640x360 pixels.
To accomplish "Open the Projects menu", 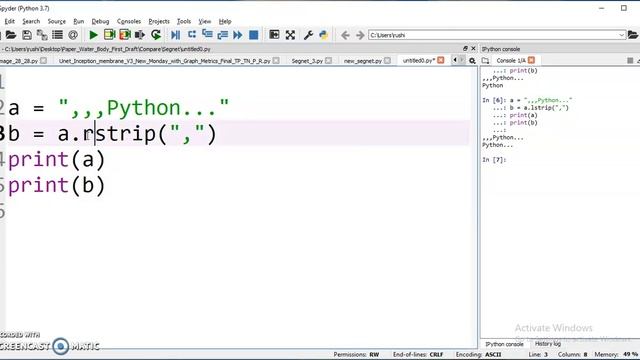I will (x=159, y=21).
